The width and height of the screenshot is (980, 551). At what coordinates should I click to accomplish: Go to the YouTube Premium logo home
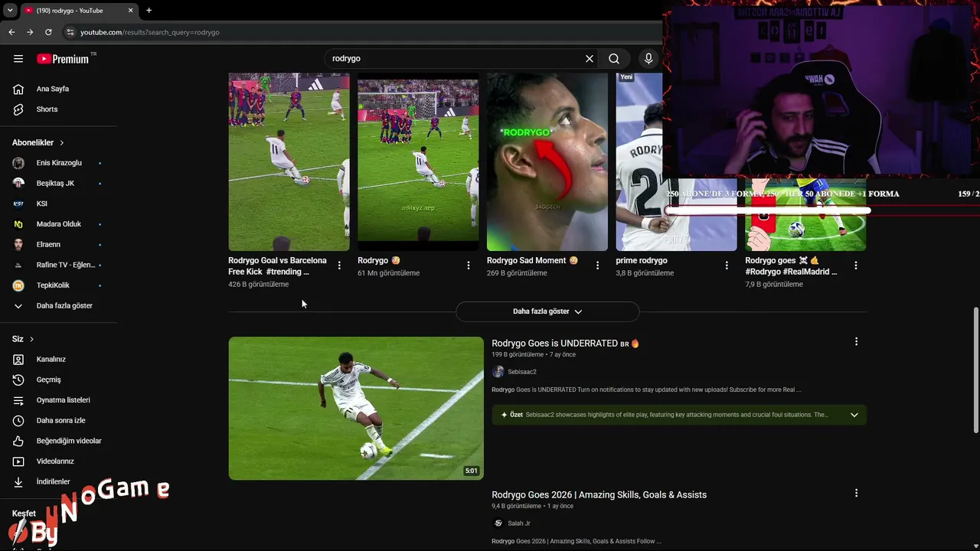(63, 59)
